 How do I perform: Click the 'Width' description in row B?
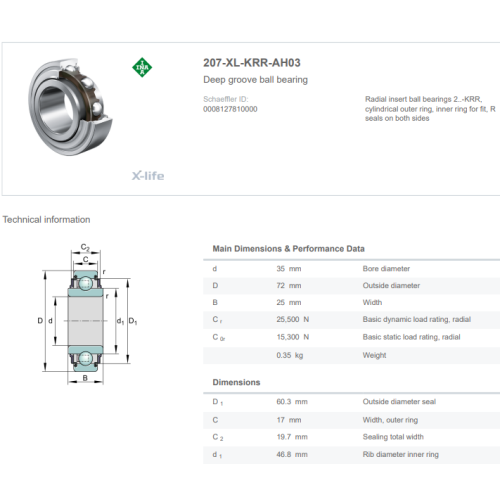(372, 302)
